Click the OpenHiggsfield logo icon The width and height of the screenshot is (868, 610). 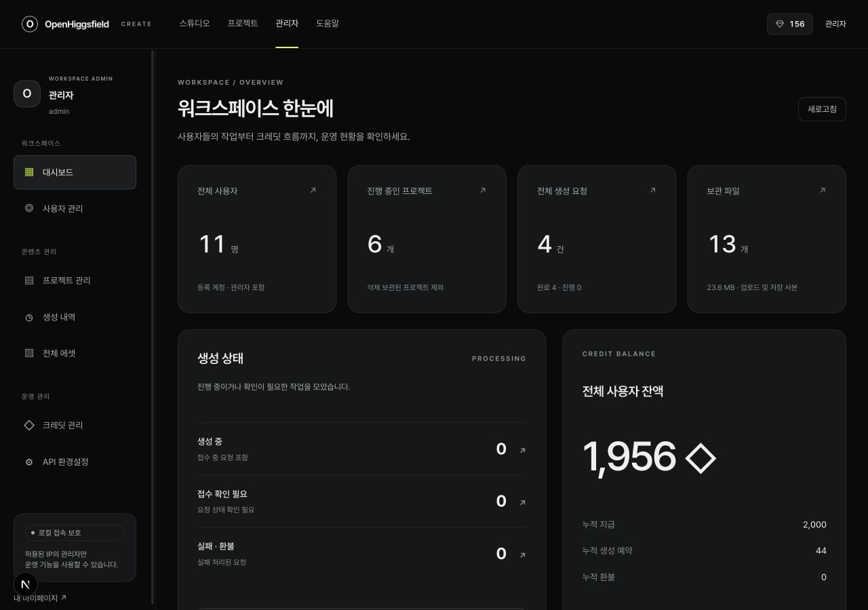[30, 24]
